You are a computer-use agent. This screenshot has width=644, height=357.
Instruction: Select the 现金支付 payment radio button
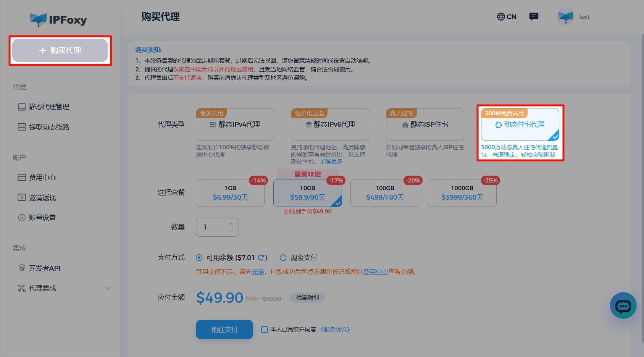click(283, 257)
